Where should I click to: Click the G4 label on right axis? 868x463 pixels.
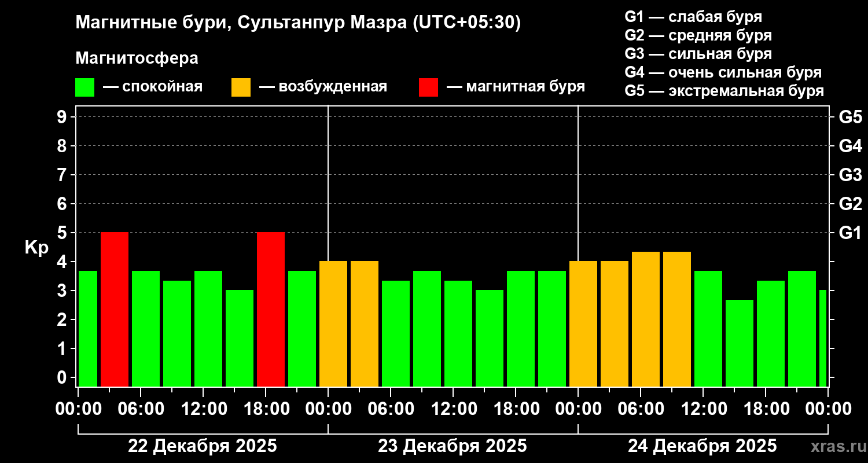pyautogui.click(x=850, y=146)
